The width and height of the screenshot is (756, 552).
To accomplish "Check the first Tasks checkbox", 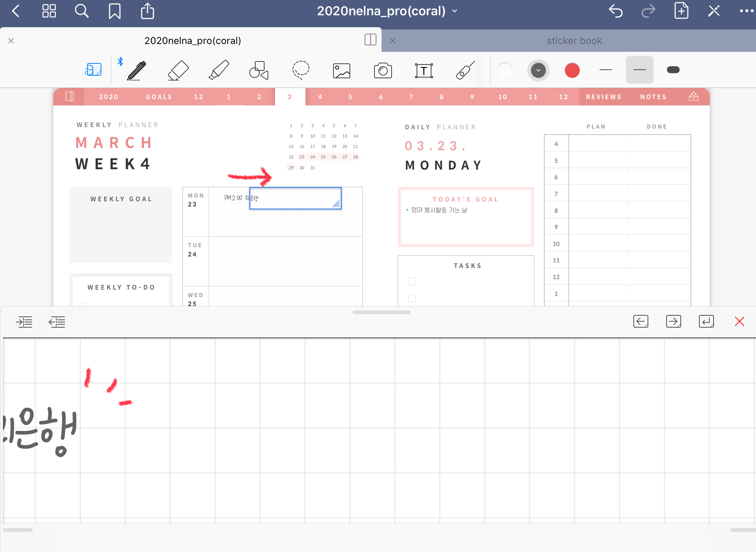I will pos(412,281).
